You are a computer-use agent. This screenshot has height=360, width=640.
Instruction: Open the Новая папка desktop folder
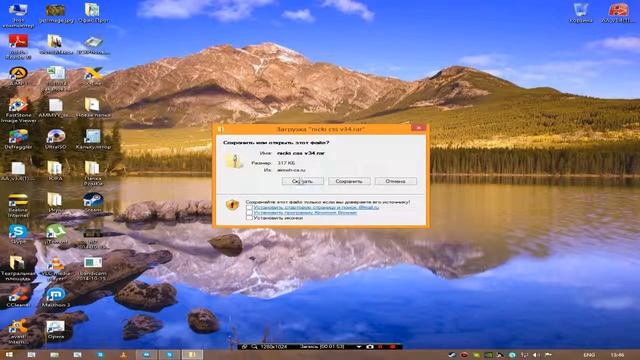pyautogui.click(x=93, y=108)
